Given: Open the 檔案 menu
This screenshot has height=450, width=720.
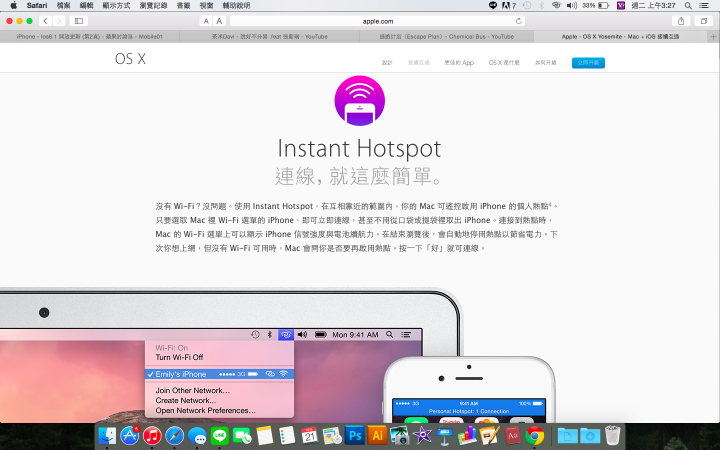Looking at the screenshot, I should tap(63, 6).
